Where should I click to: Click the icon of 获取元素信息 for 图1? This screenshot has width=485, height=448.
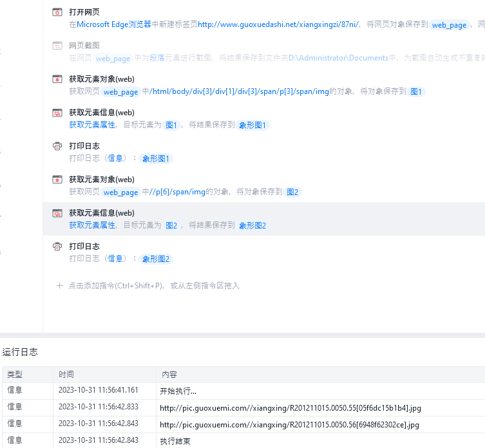(x=57, y=113)
